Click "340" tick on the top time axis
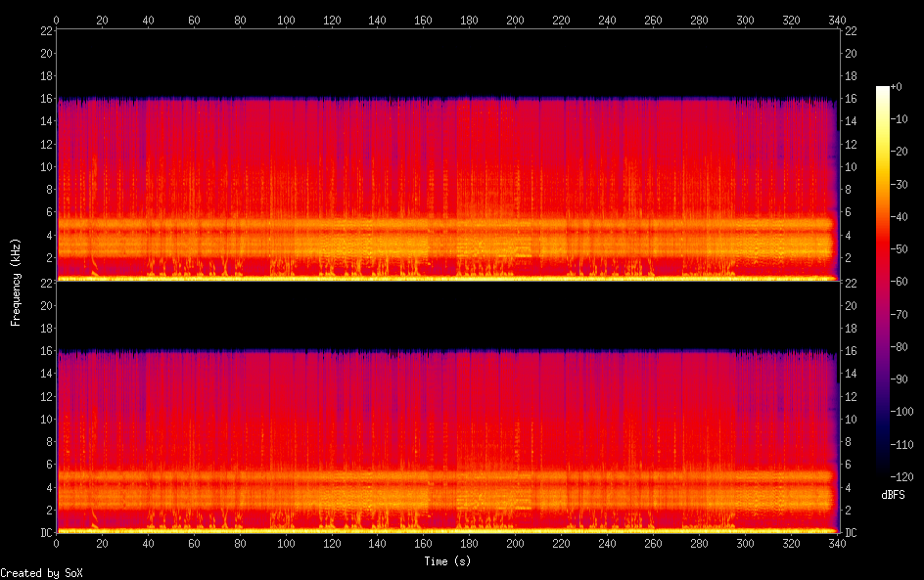924x580 pixels. pos(837,20)
